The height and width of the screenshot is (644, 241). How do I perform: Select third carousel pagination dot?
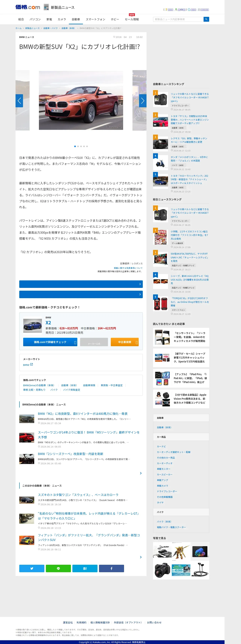click(81, 146)
